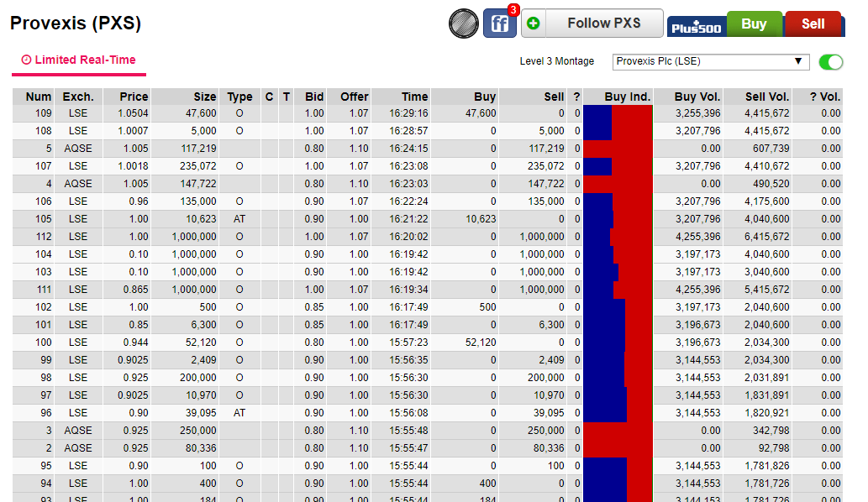Click price 0.9025 in row 99

coord(133,360)
